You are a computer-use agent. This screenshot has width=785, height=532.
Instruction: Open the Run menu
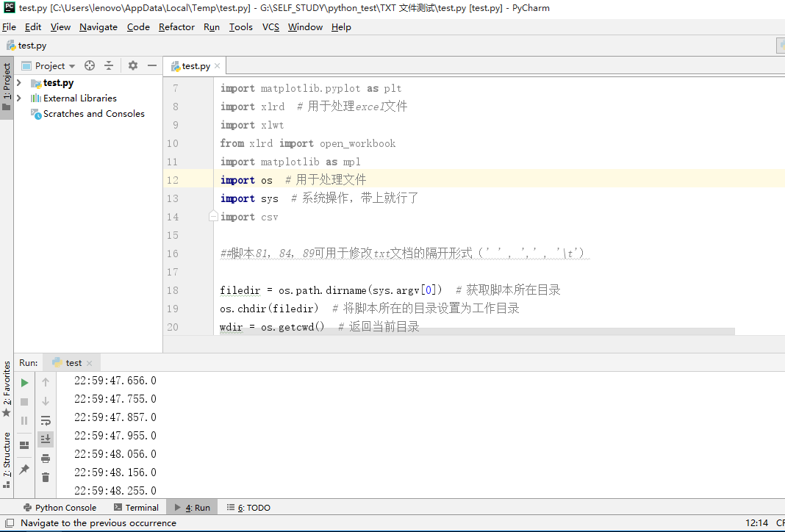(211, 27)
